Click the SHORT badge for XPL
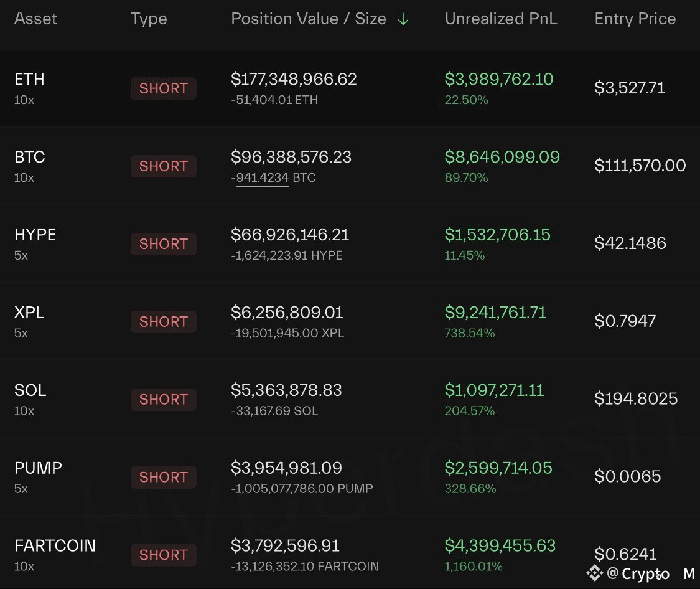The height and width of the screenshot is (589, 700). (x=164, y=321)
